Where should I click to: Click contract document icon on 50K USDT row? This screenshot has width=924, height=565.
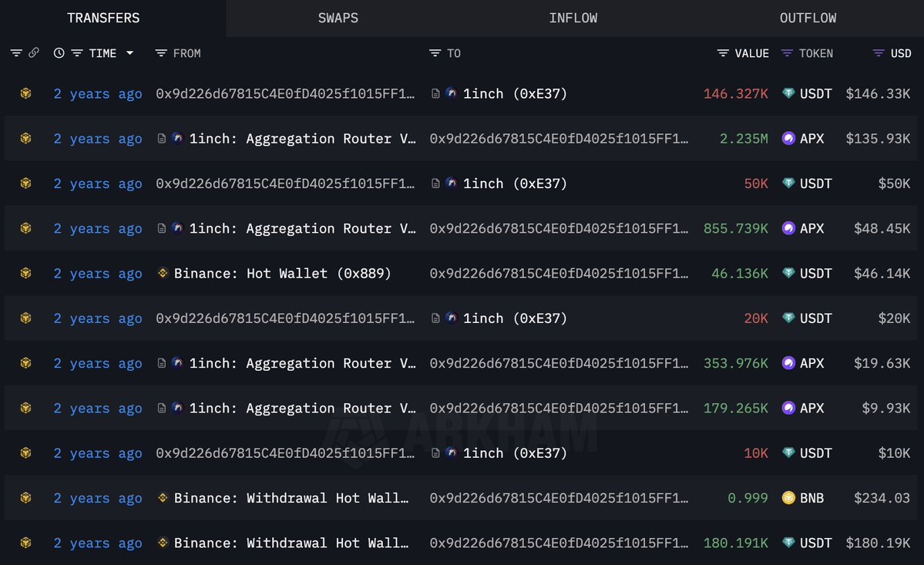tap(435, 183)
